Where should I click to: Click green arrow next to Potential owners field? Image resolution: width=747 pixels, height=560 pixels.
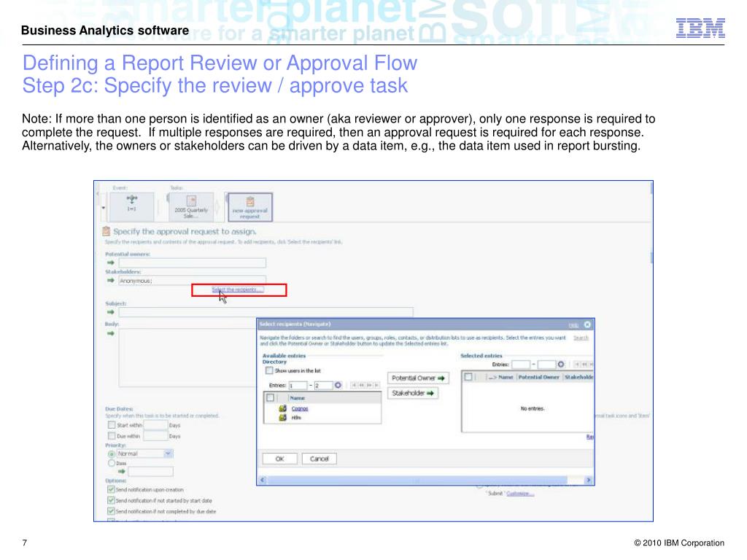(x=111, y=262)
